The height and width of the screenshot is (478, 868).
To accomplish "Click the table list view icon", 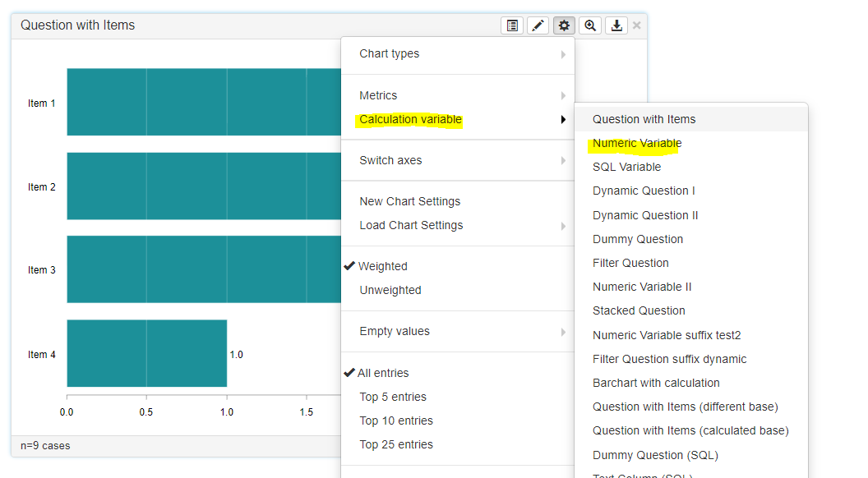I will 512,25.
